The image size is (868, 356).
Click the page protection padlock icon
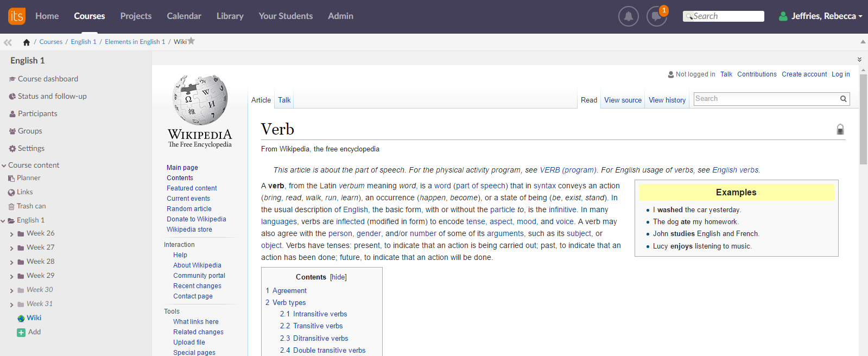click(x=840, y=129)
